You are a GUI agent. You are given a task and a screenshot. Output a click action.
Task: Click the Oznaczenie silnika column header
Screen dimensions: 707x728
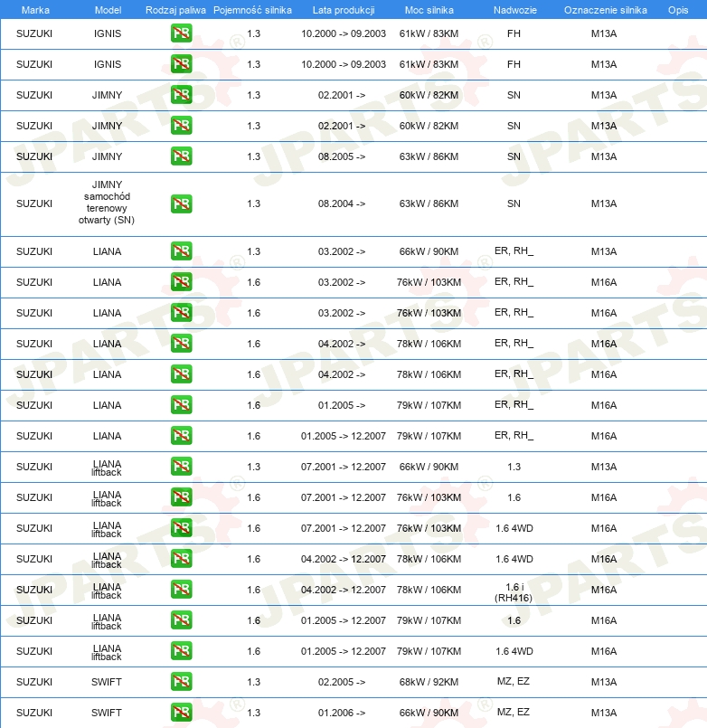point(606,10)
